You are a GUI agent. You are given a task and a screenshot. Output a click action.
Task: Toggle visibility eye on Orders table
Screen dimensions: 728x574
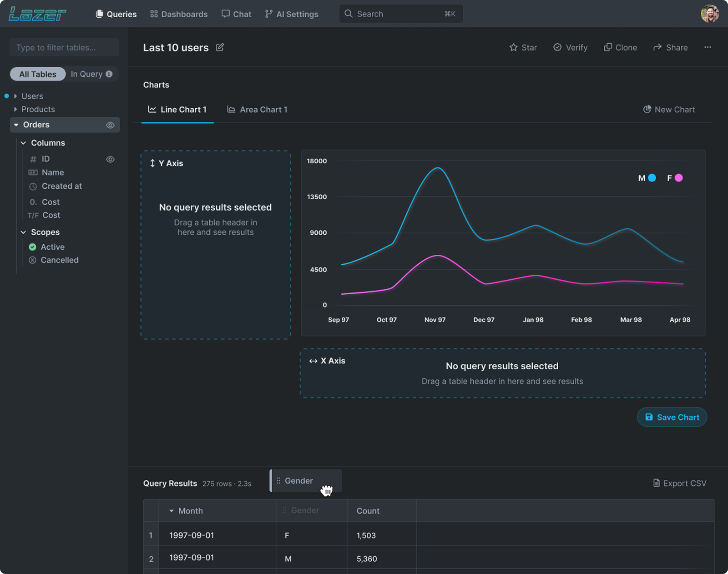tap(110, 125)
